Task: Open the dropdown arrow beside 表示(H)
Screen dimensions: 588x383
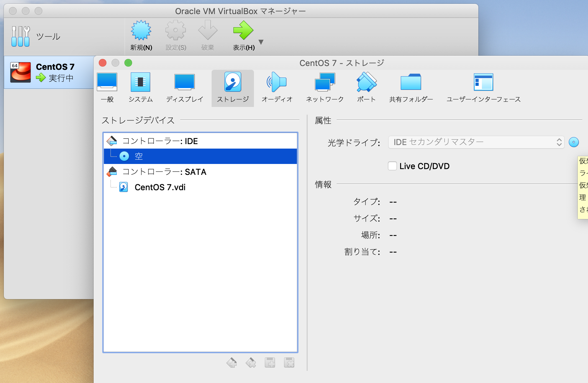Action: pyautogui.click(x=261, y=42)
